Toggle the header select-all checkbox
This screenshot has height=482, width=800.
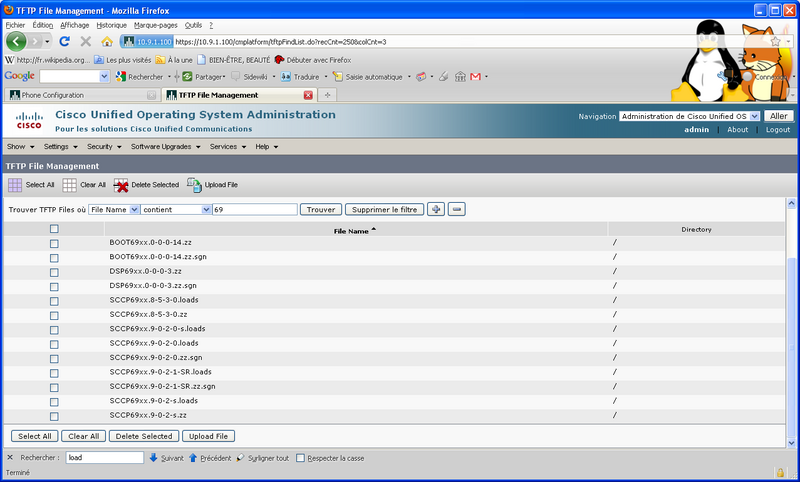coord(54,229)
